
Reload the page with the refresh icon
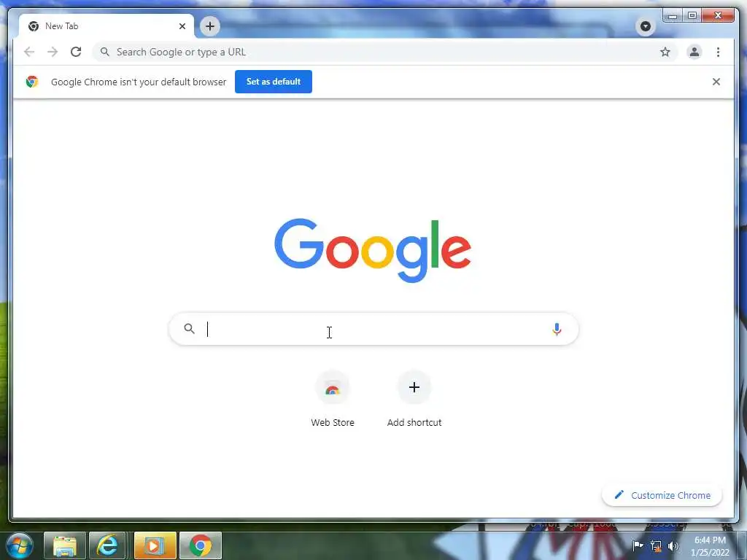(76, 52)
